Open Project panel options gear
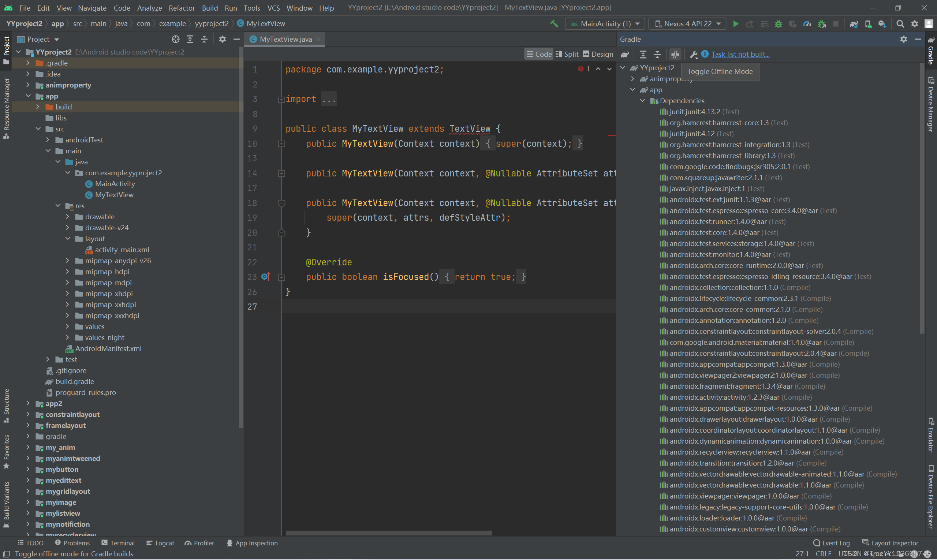This screenshot has height=560, width=937. (x=222, y=39)
